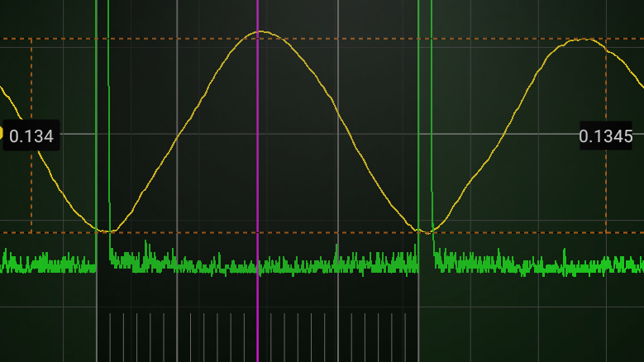Image resolution: width=644 pixels, height=362 pixels.
Task: Click the central peak of yellow waveform
Action: pyautogui.click(x=261, y=32)
